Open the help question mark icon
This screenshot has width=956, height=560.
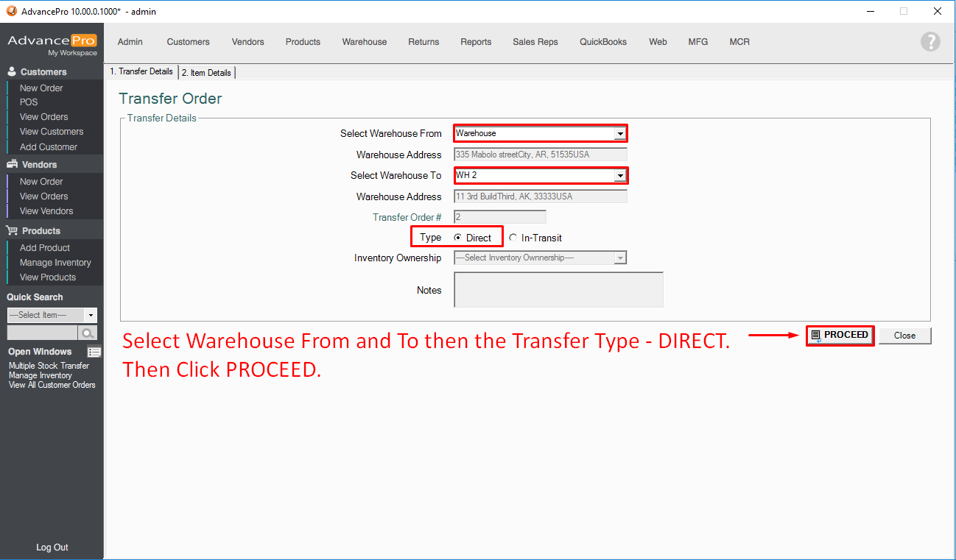coord(930,42)
